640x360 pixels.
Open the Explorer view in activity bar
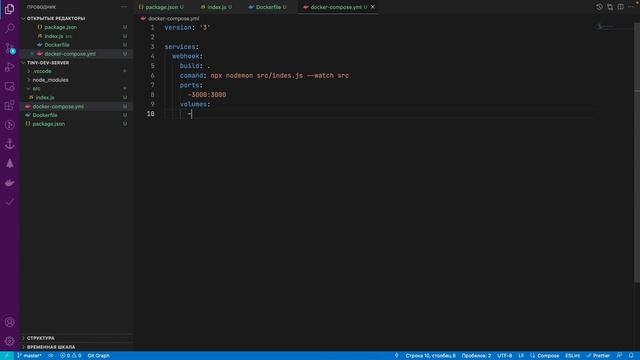[x=9, y=9]
